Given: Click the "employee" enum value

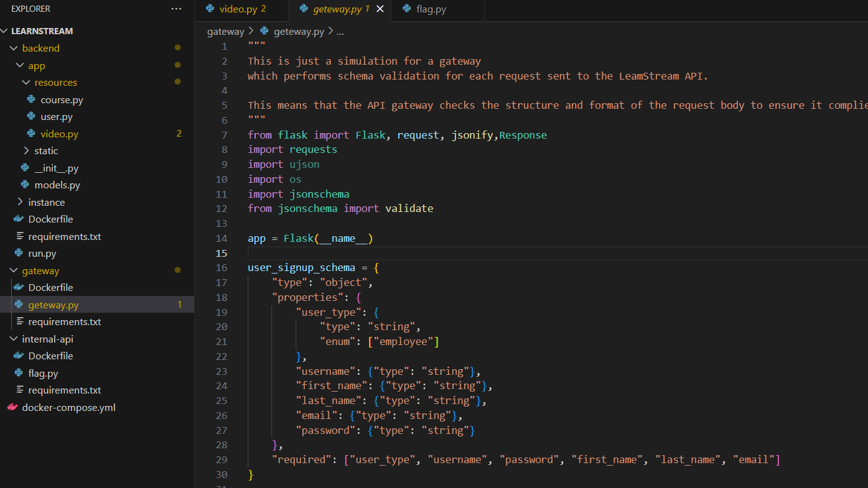Looking at the screenshot, I should [x=406, y=341].
